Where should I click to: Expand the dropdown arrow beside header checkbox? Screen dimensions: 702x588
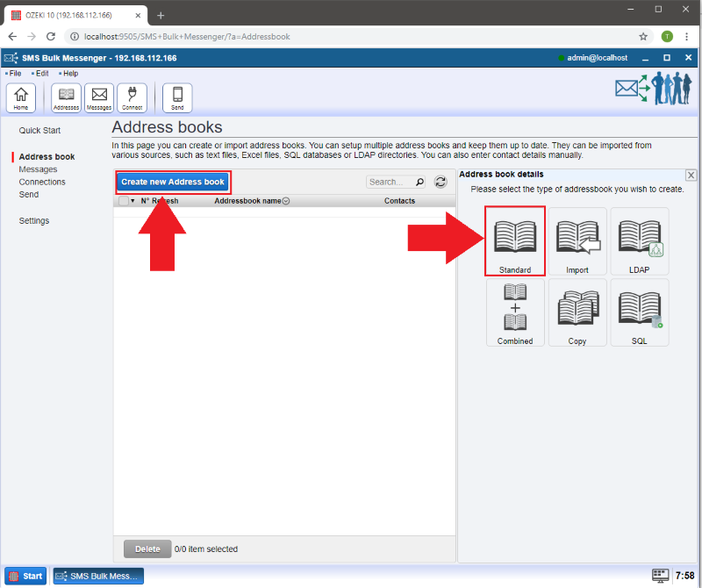point(133,201)
